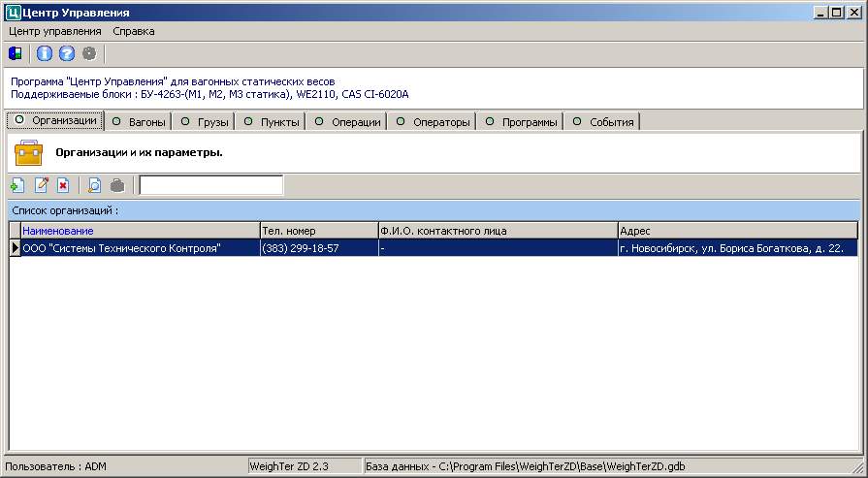Click the search text field in list toolbar
This screenshot has width=868, height=478.
pos(211,185)
